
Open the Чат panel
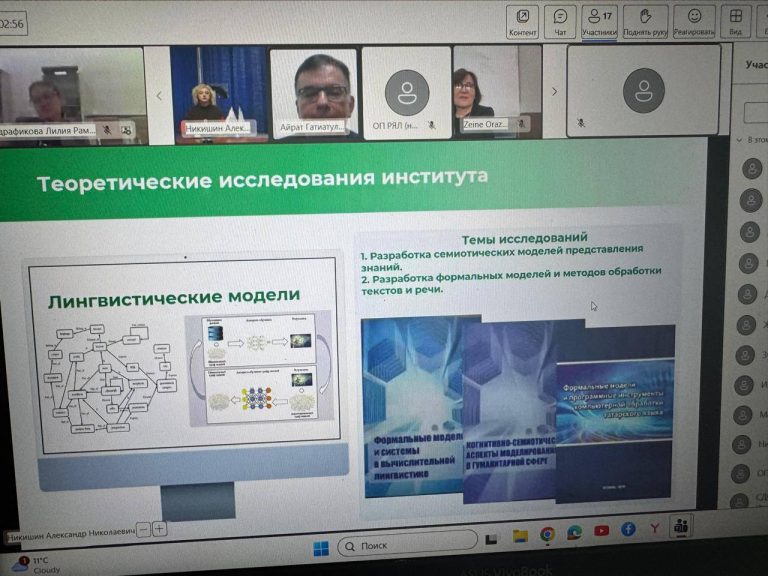(560, 20)
